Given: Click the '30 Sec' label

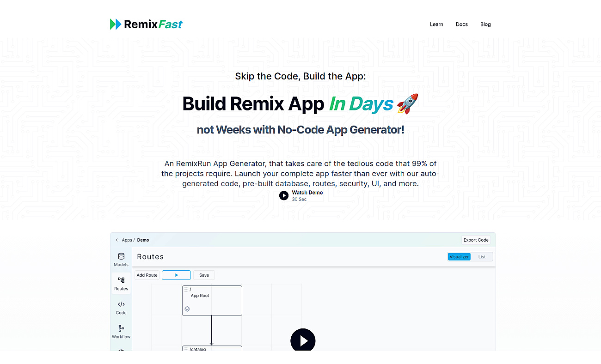Looking at the screenshot, I should [x=299, y=200].
